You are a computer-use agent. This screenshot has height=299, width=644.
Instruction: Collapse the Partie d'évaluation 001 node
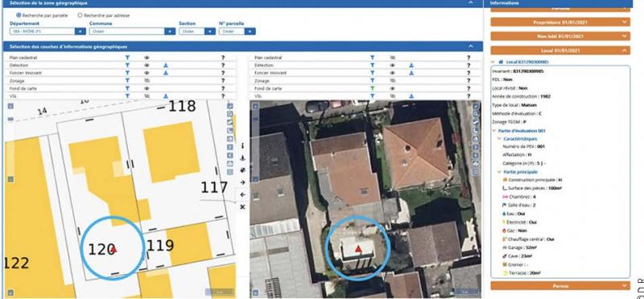tap(494, 131)
